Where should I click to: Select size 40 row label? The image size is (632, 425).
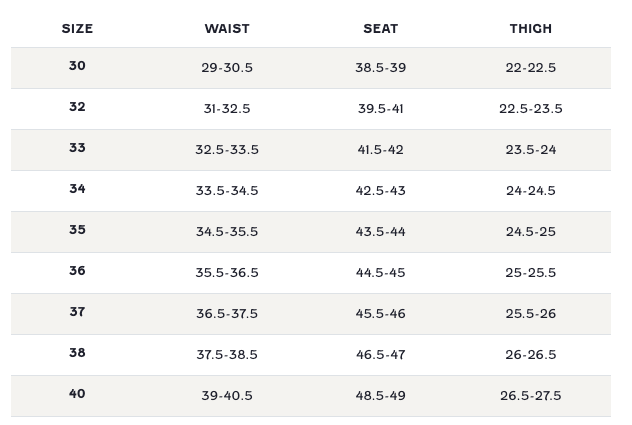[77, 394]
